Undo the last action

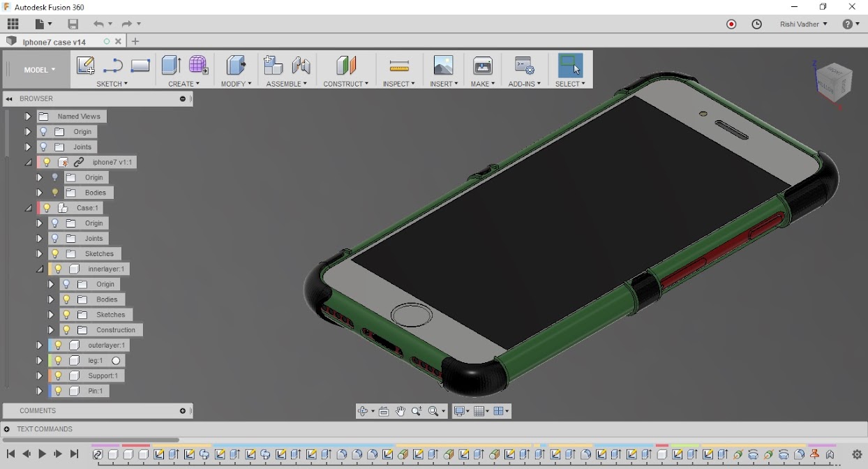tap(99, 24)
